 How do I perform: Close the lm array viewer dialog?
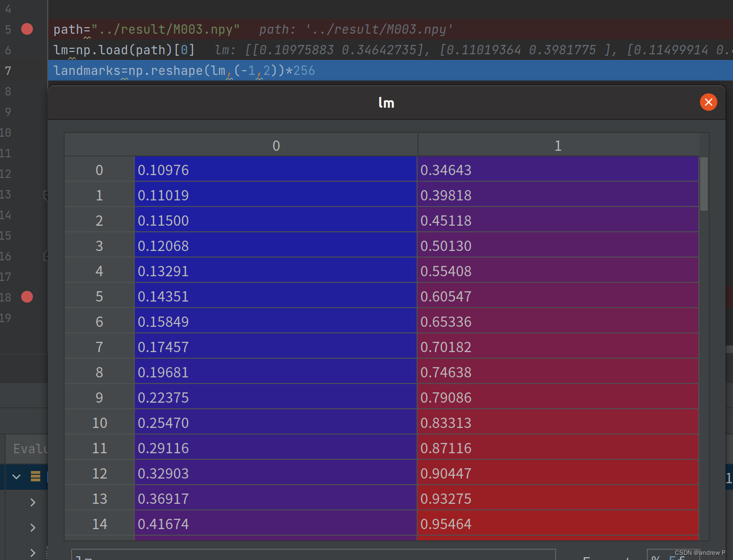[708, 102]
